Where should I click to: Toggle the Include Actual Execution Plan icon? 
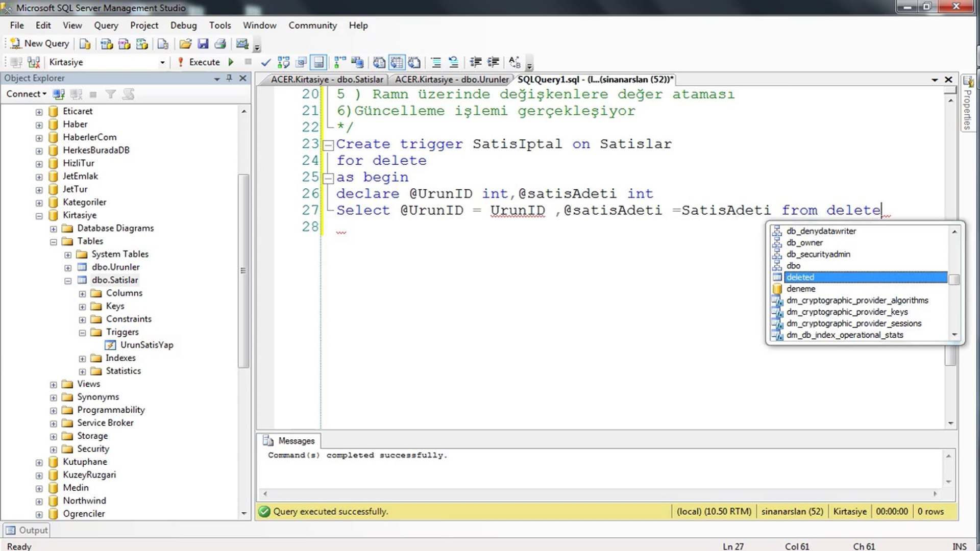click(340, 62)
